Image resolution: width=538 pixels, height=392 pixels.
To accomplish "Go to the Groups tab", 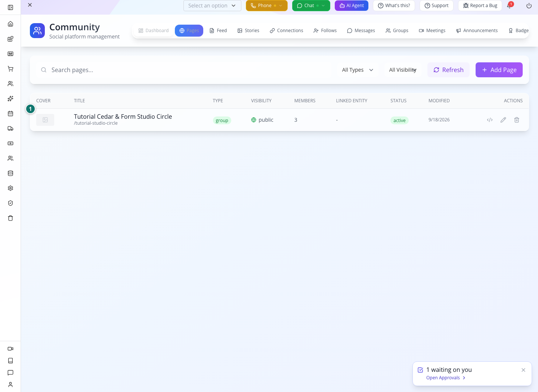I will [397, 31].
